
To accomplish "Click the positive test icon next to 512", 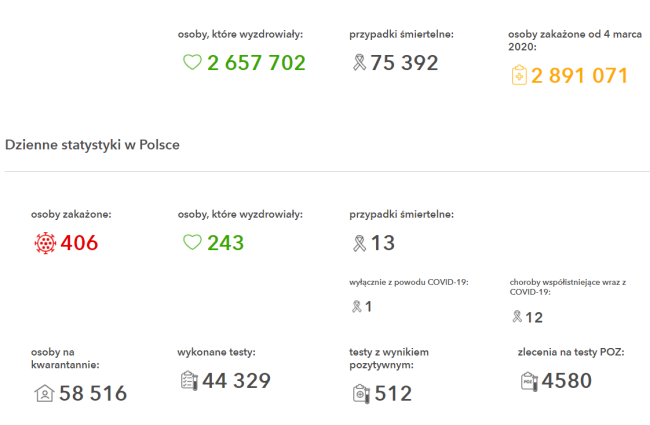I will (x=361, y=393).
